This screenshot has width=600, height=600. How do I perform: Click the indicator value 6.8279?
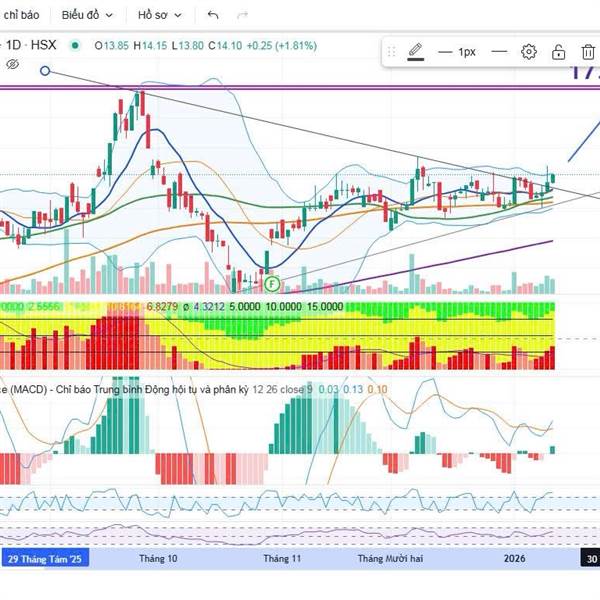point(162,307)
